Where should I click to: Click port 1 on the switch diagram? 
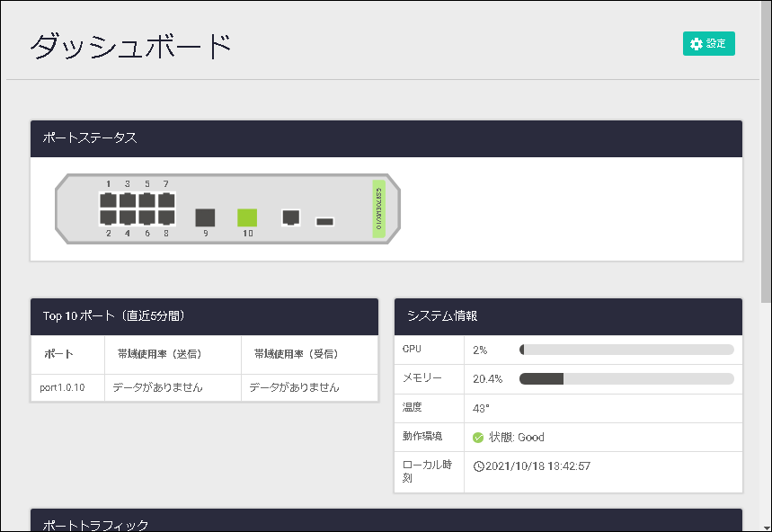108,200
